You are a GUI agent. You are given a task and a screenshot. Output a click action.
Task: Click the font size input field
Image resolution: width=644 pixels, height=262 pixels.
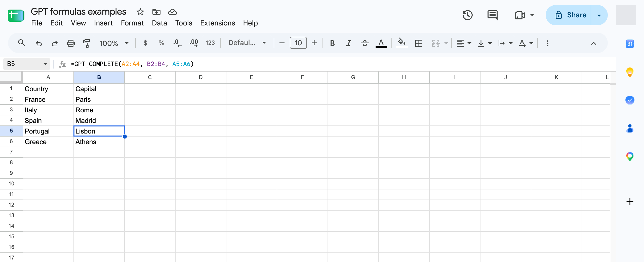(298, 43)
